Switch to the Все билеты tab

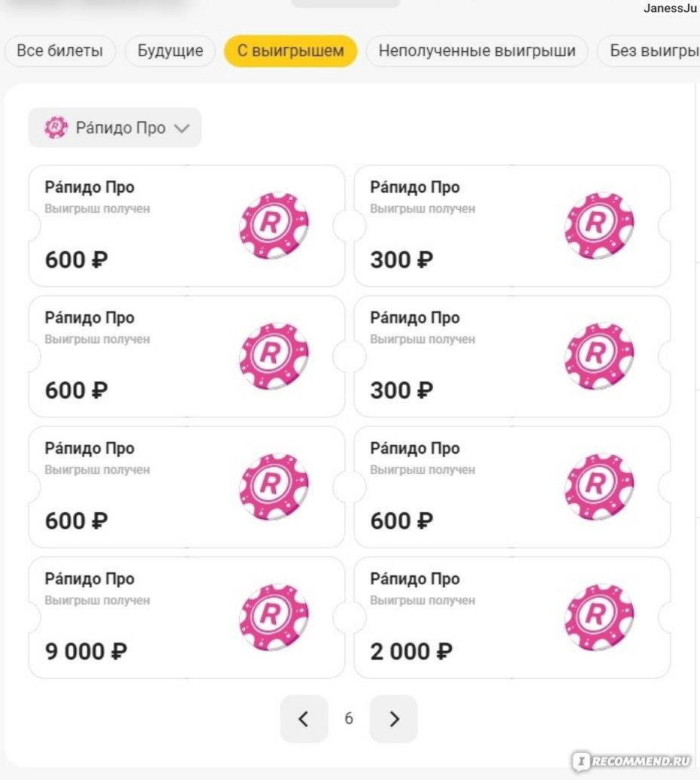point(60,51)
